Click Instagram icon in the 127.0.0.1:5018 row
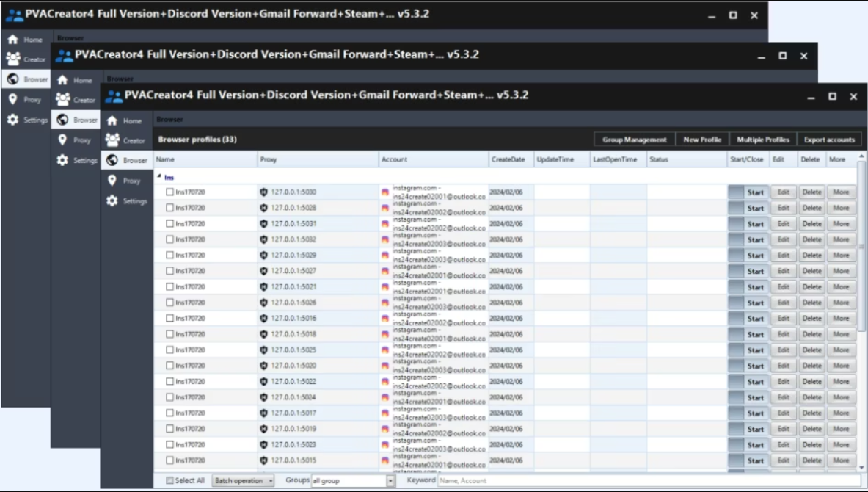Viewport: 868px width, 492px height. point(385,334)
